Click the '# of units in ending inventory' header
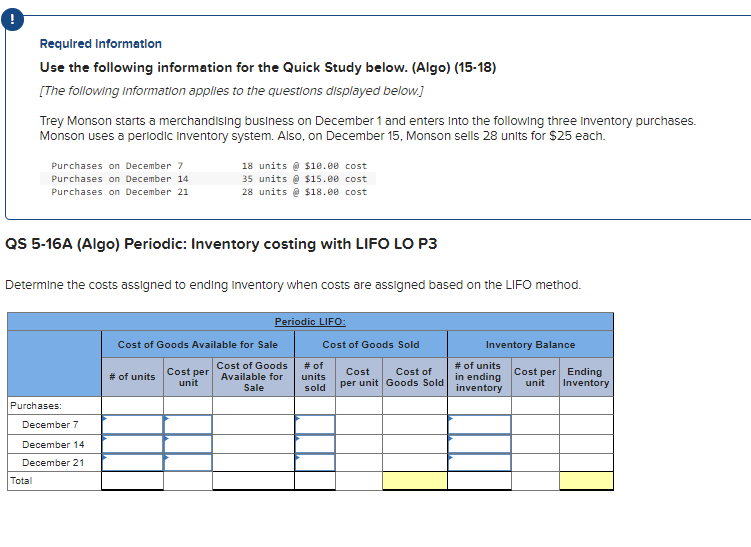 [479, 377]
